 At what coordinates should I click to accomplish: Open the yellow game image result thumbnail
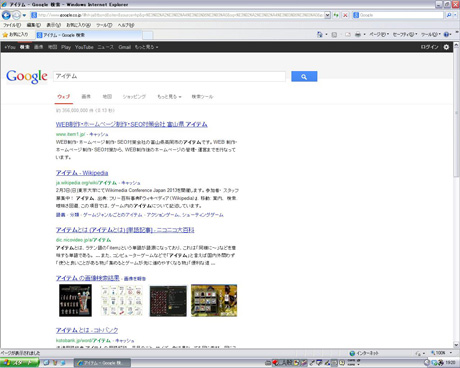(x=214, y=300)
